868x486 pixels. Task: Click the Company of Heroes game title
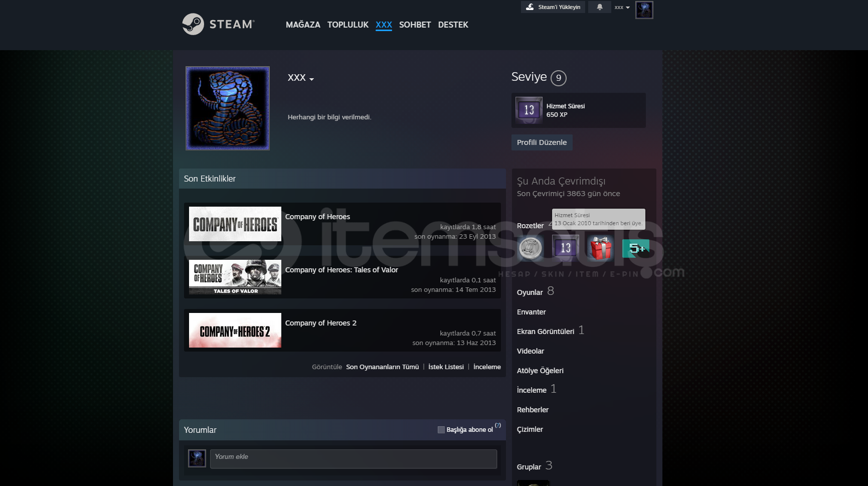317,217
